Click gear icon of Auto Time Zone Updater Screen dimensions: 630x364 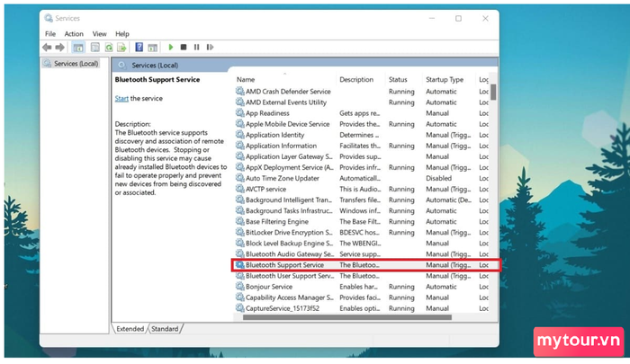[x=240, y=178]
